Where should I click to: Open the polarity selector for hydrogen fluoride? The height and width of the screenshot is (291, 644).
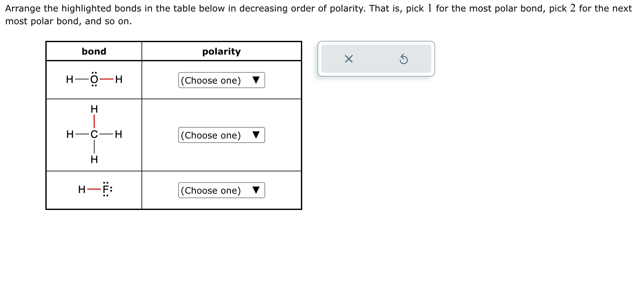pyautogui.click(x=221, y=190)
